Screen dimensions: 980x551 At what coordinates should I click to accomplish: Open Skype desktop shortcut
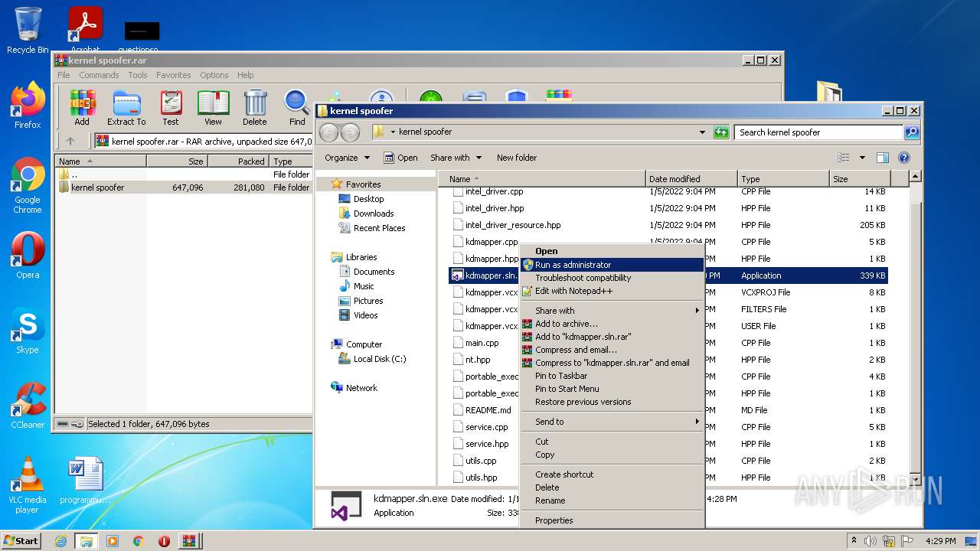tap(28, 331)
